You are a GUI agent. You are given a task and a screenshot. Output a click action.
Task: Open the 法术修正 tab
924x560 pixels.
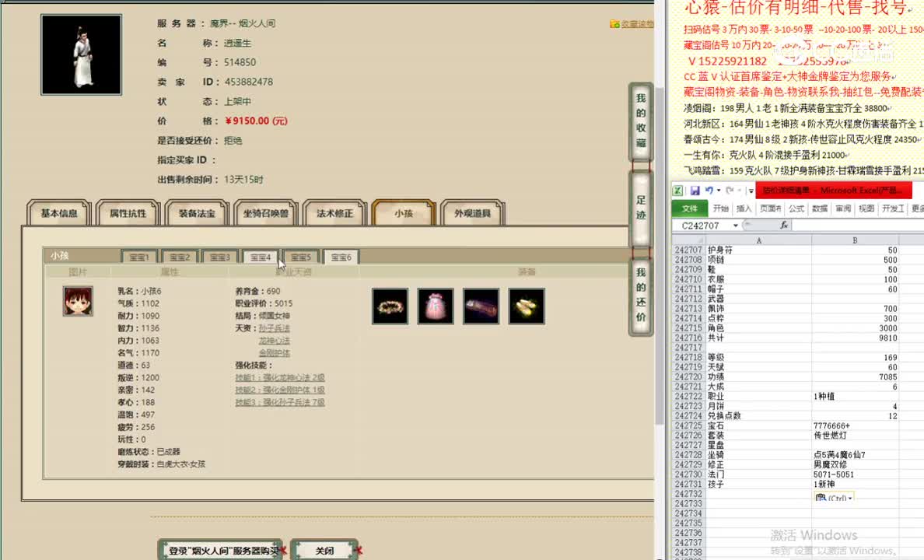click(x=334, y=213)
